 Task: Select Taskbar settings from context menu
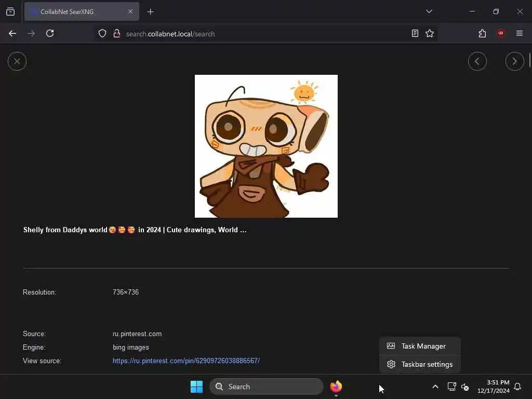point(420,364)
